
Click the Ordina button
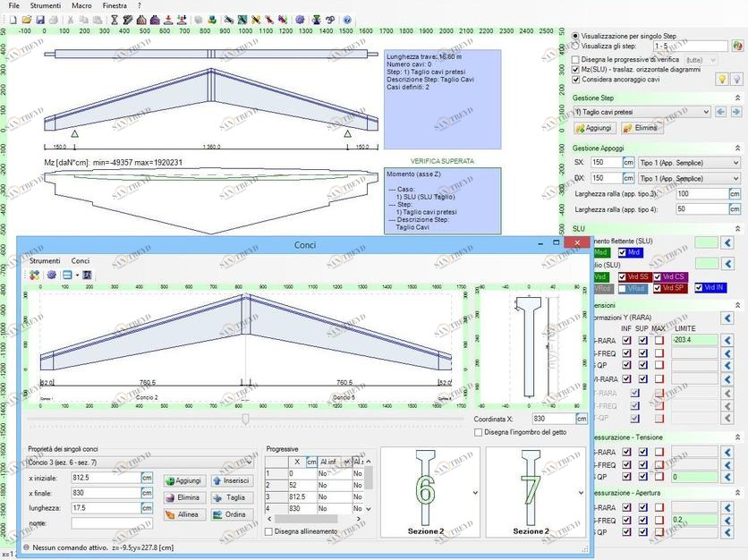click(x=229, y=514)
